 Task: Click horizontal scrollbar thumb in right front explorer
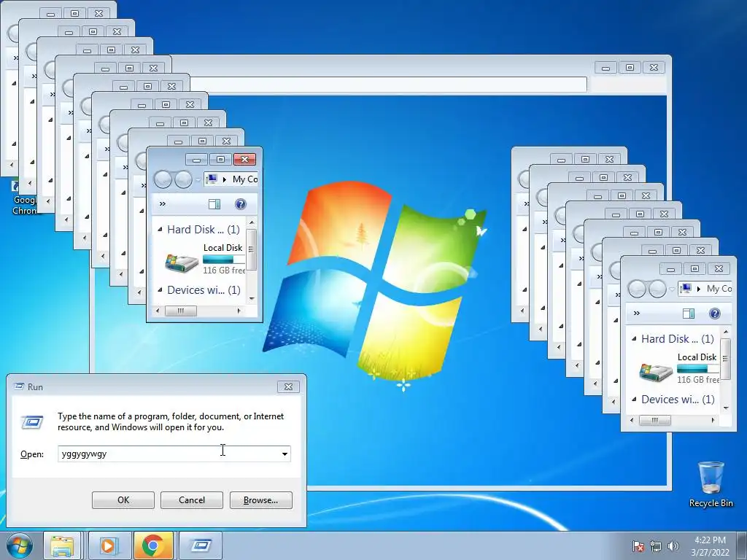654,420
